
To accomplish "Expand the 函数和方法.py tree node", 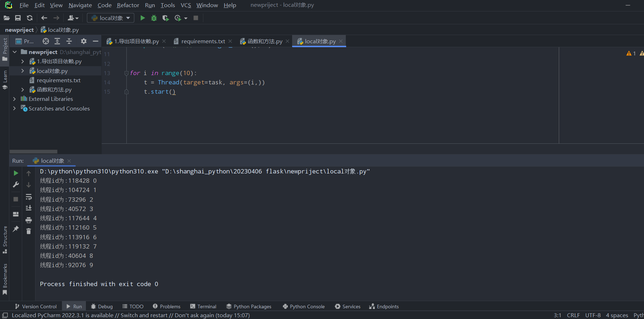I will (x=23, y=89).
